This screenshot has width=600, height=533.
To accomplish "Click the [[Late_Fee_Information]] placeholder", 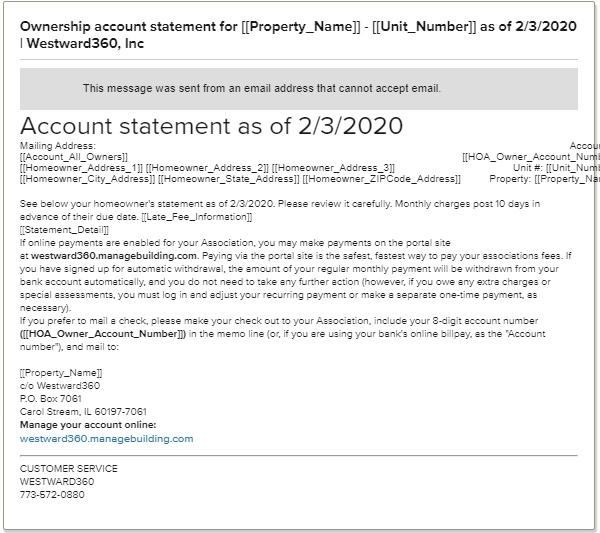I will 197,217.
